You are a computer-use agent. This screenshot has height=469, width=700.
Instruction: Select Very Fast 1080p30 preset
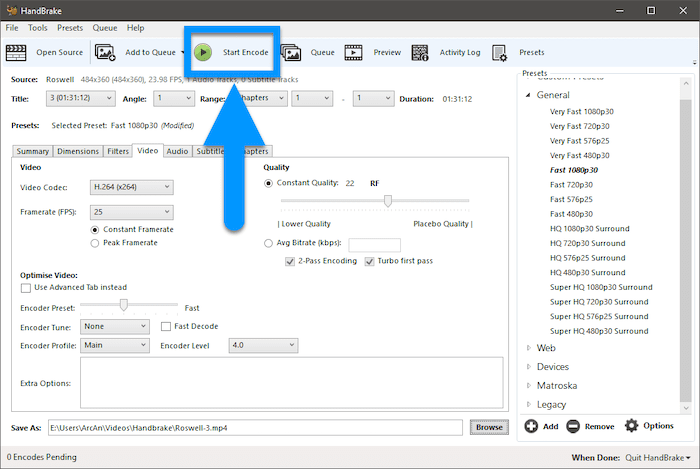582,112
